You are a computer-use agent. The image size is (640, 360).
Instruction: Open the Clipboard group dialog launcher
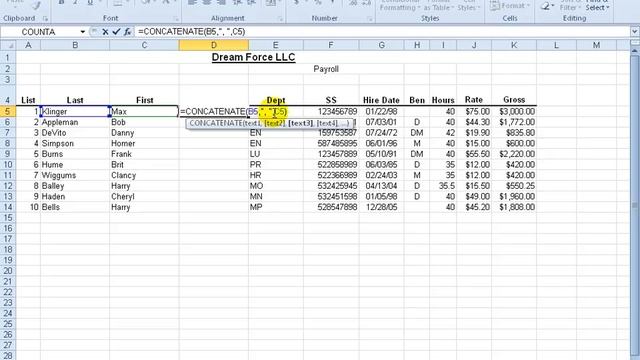pos(45,19)
